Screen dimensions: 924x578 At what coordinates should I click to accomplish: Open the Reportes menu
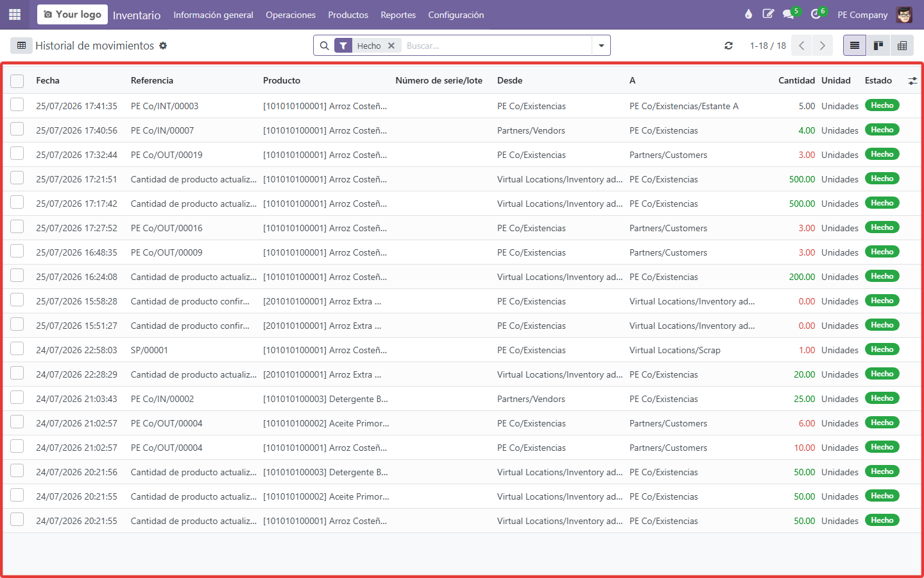398,15
